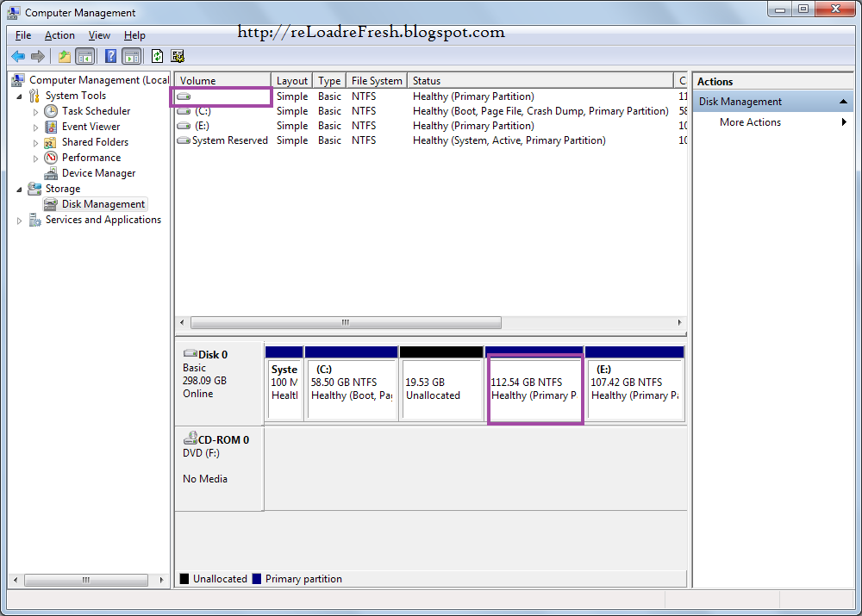This screenshot has width=862, height=616.
Task: Open the Action menu
Action: pyautogui.click(x=59, y=35)
